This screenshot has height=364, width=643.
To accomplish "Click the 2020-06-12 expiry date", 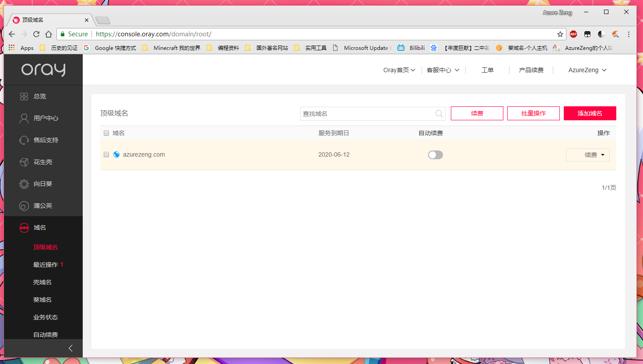I will pyautogui.click(x=334, y=154).
